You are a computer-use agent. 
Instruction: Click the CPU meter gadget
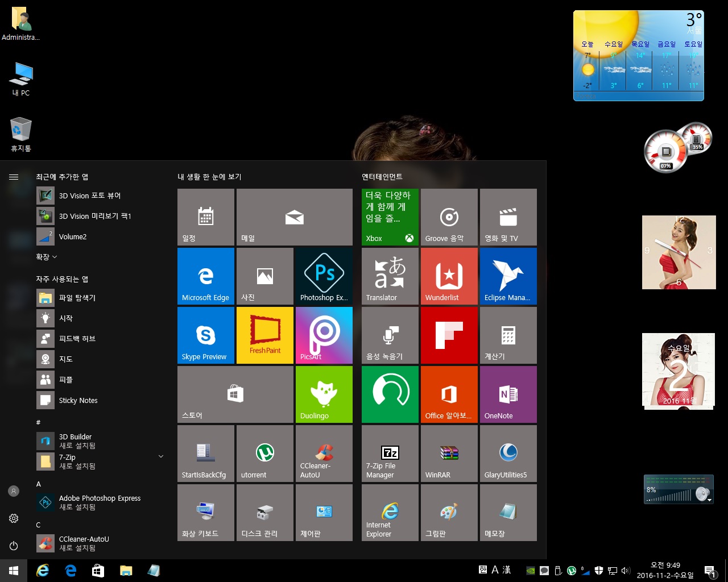[666, 152]
